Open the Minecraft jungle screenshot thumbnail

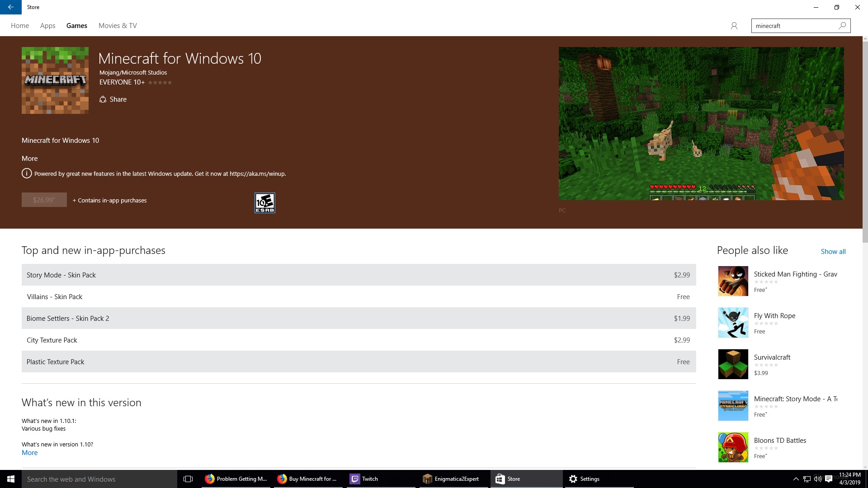click(x=701, y=123)
